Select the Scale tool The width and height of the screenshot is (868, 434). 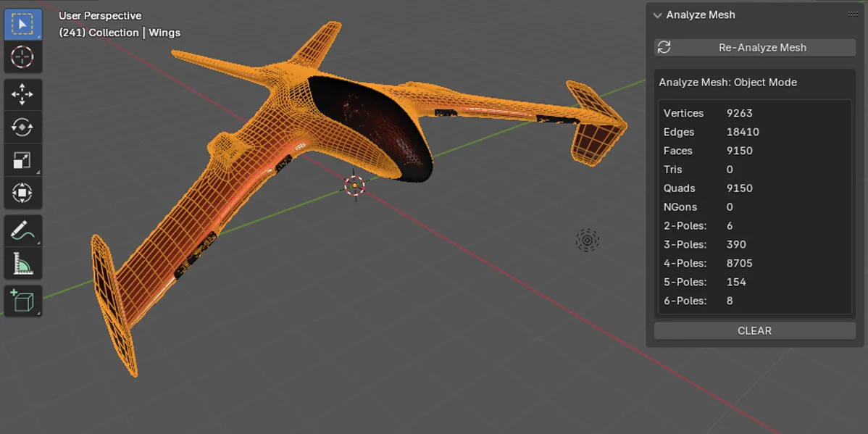pyautogui.click(x=22, y=159)
